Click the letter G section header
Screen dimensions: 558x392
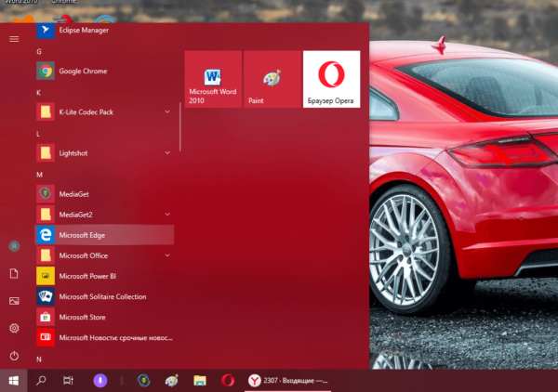(x=39, y=52)
